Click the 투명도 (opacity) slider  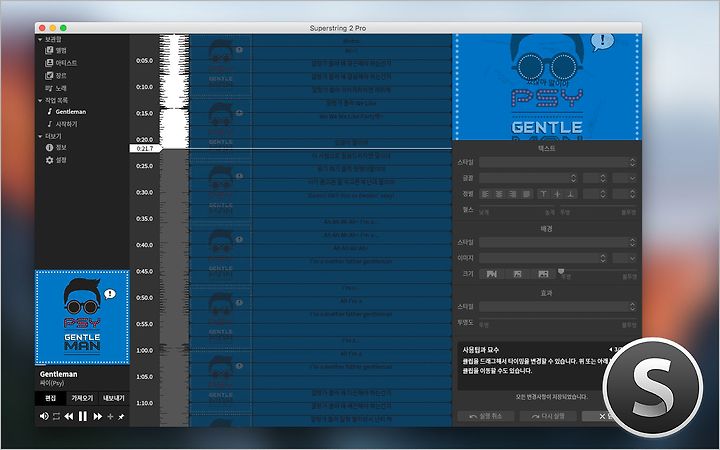tap(558, 319)
